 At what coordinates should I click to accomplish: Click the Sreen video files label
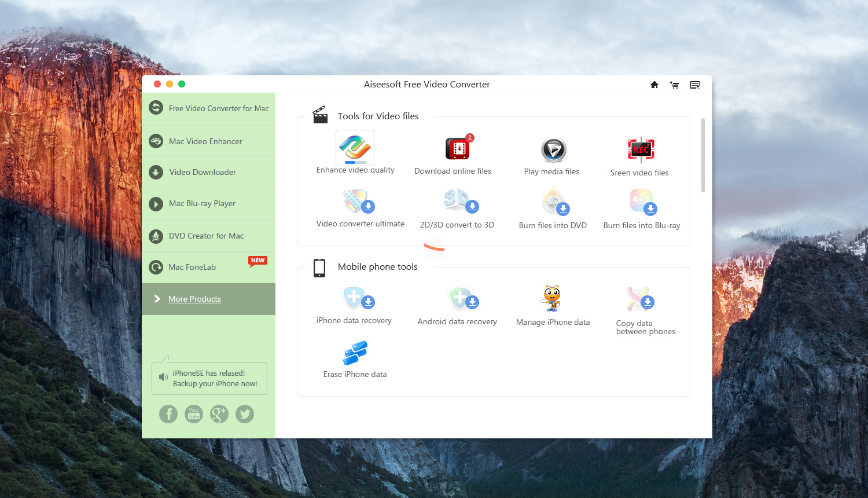(639, 173)
